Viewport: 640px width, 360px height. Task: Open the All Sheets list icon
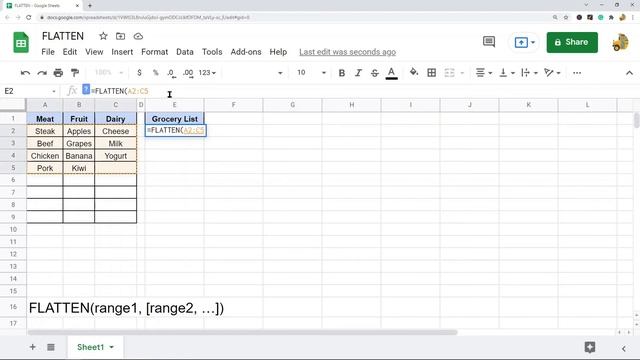[x=51, y=347]
